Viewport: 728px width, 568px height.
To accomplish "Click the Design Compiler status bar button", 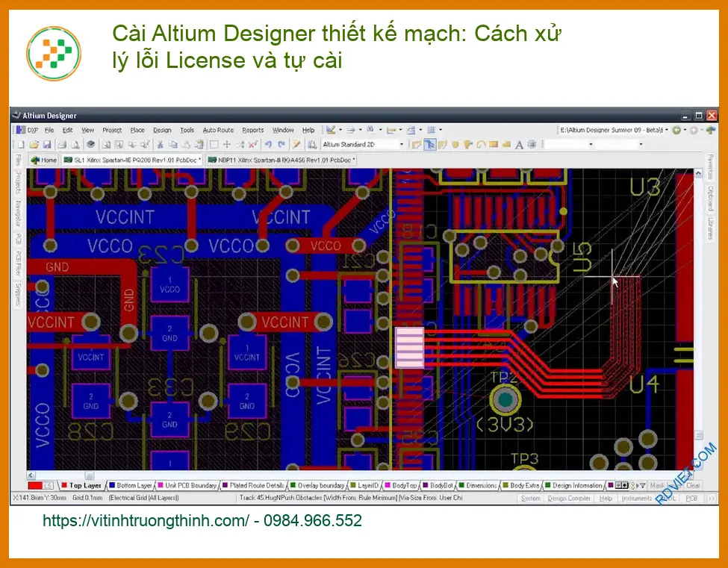I will 569,499.
